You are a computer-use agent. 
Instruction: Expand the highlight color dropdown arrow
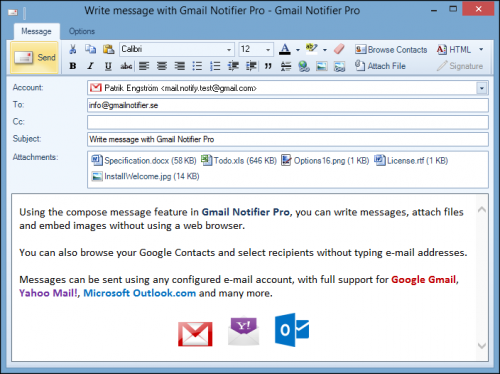click(x=325, y=50)
